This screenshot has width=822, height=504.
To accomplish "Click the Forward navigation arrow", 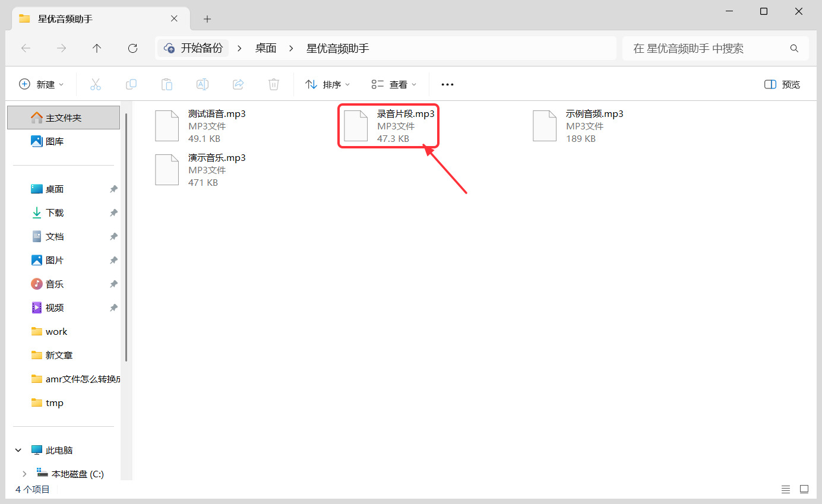I will 61,48.
